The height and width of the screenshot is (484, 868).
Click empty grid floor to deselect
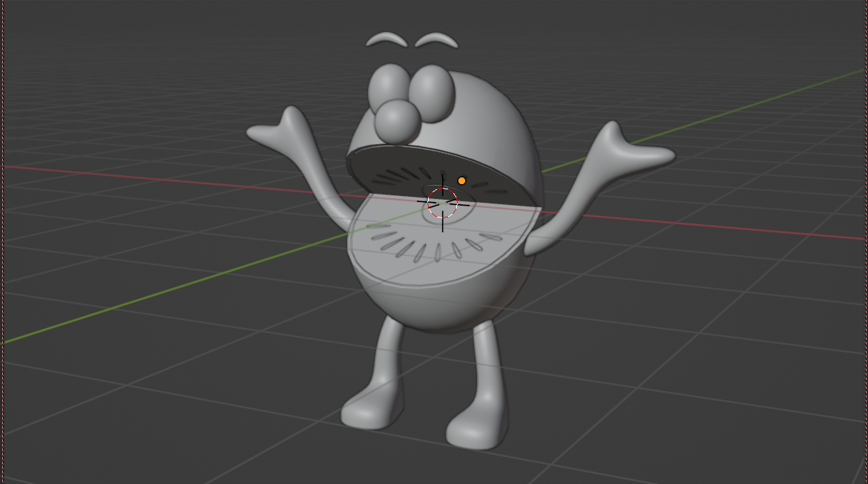tap(705, 386)
